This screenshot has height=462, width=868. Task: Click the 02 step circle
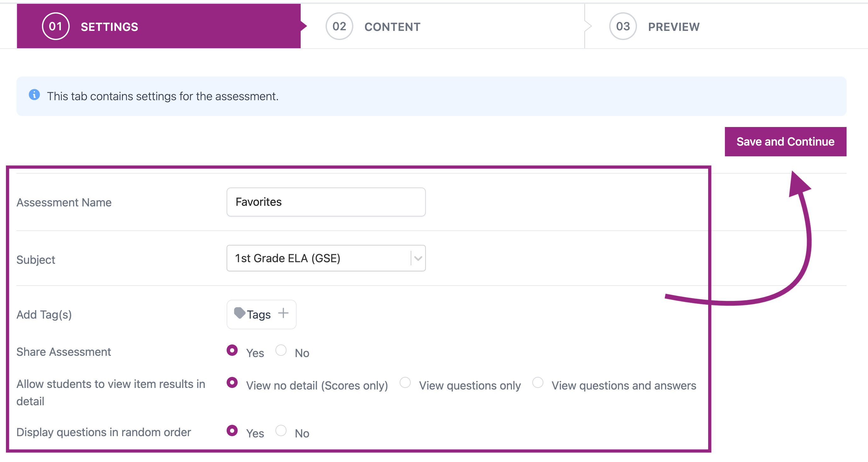[x=339, y=26]
